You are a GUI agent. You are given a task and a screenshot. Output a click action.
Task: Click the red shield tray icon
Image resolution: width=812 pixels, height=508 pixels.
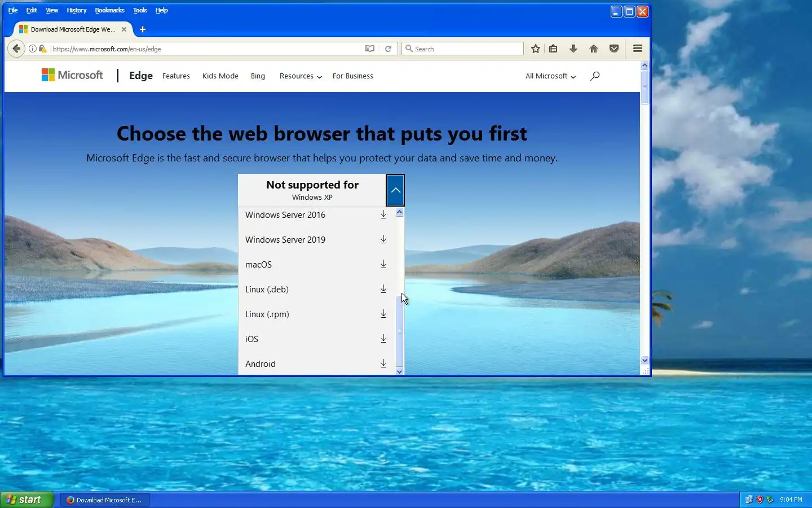pos(760,500)
